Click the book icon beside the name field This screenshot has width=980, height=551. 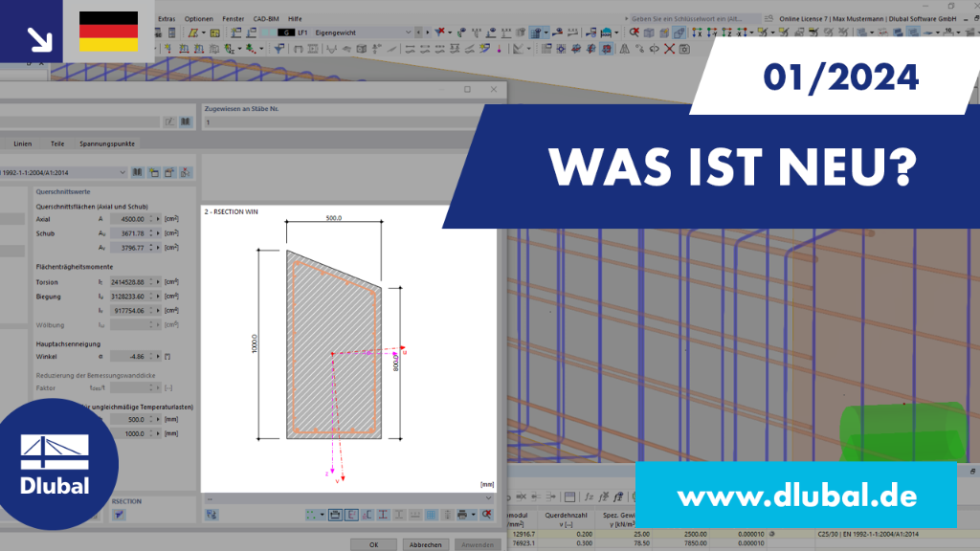coord(186,121)
